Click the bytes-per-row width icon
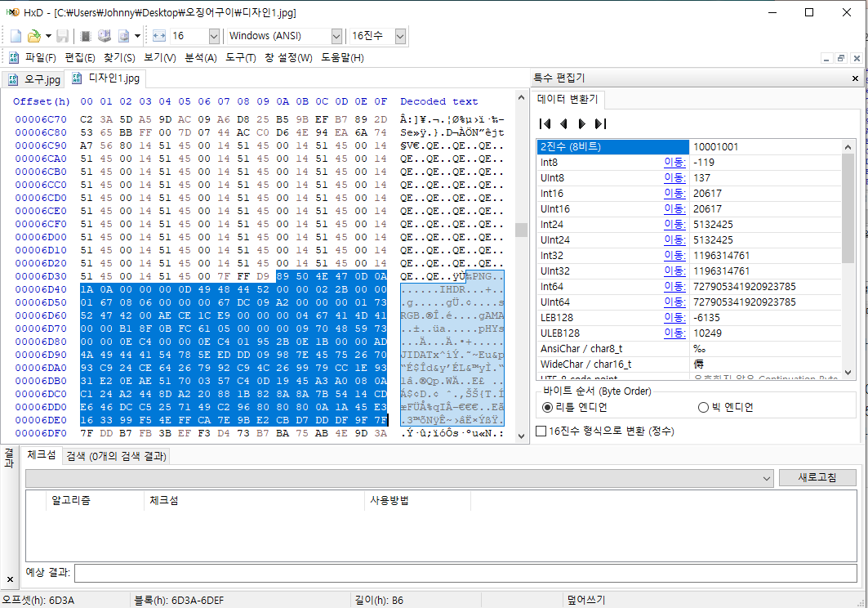Screen dimensions: 868x608 [159, 36]
